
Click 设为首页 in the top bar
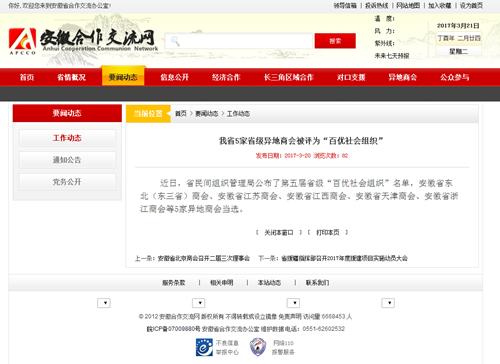pyautogui.click(x=471, y=6)
